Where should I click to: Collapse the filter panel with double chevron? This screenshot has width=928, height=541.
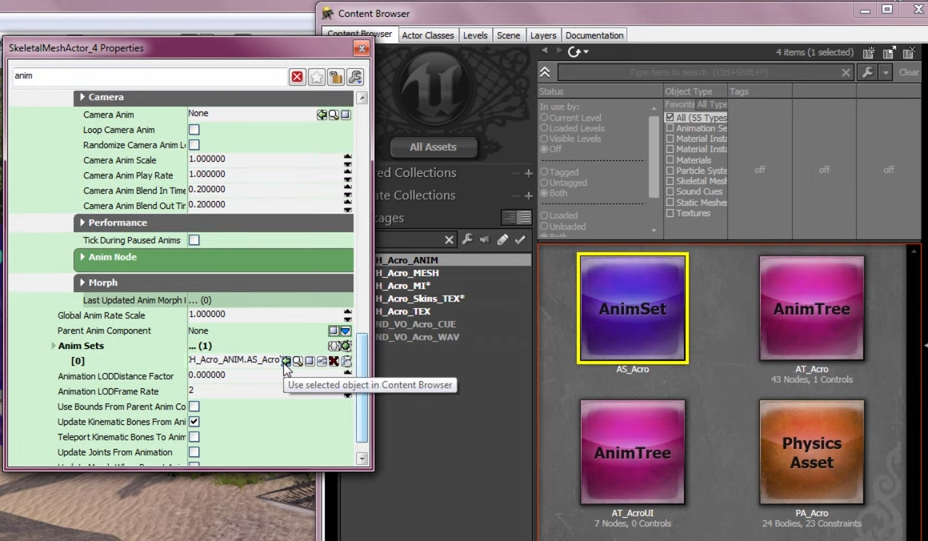pyautogui.click(x=545, y=72)
